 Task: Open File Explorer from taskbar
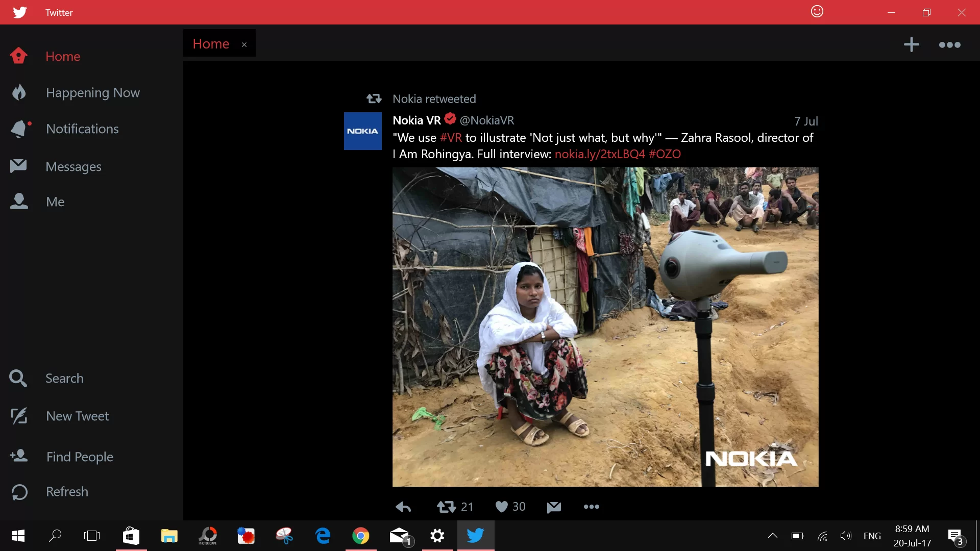(x=169, y=536)
